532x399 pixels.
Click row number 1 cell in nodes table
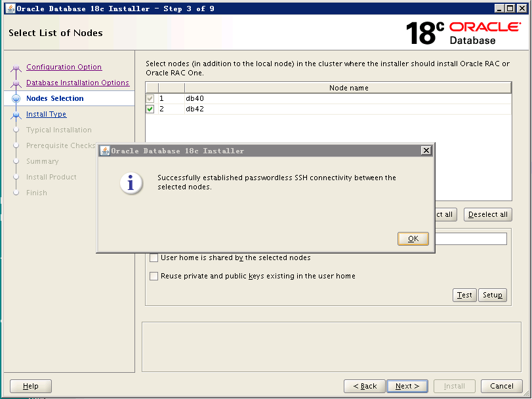pyautogui.click(x=171, y=98)
